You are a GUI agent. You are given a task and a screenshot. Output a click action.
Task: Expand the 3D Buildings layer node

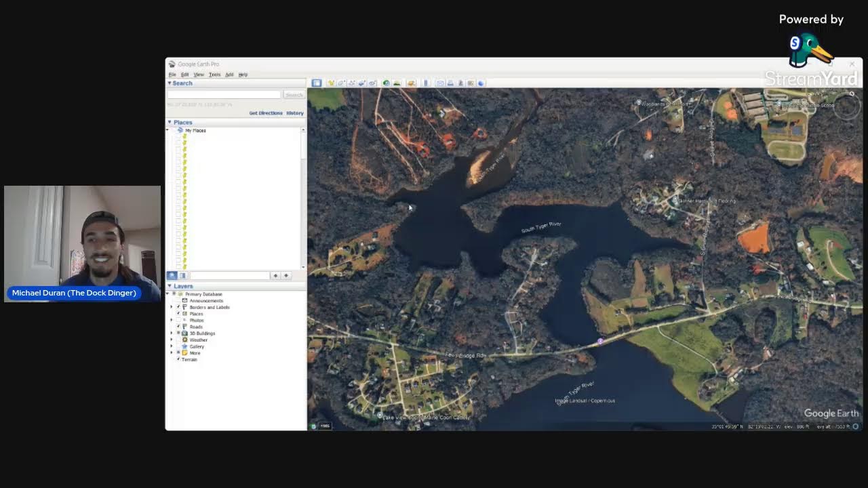172,333
